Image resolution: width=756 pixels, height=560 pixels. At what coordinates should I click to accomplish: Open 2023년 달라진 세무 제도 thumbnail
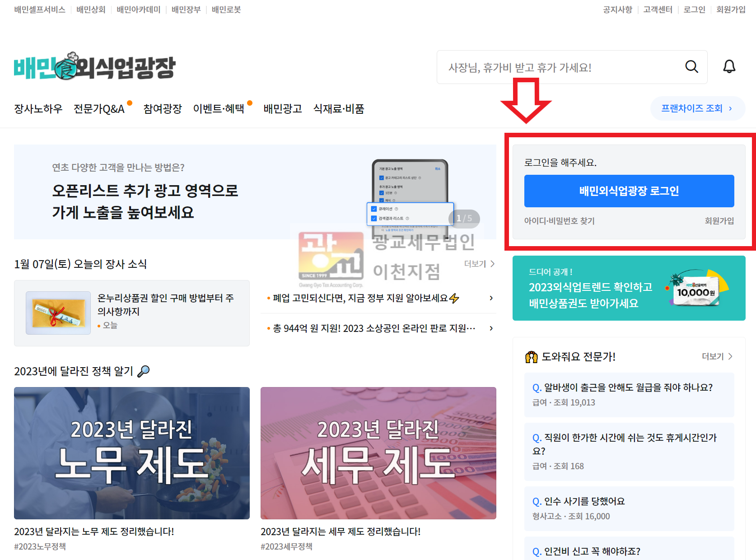378,453
